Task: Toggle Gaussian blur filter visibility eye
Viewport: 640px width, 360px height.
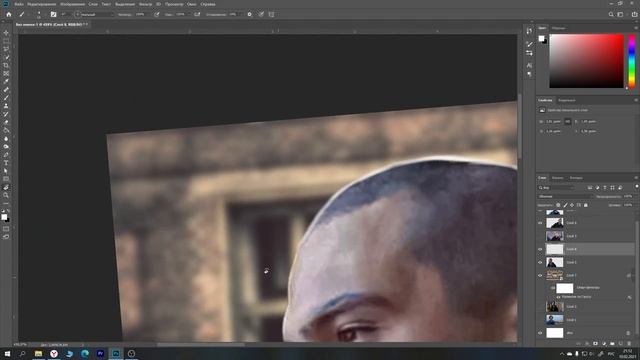Action: tap(558, 297)
